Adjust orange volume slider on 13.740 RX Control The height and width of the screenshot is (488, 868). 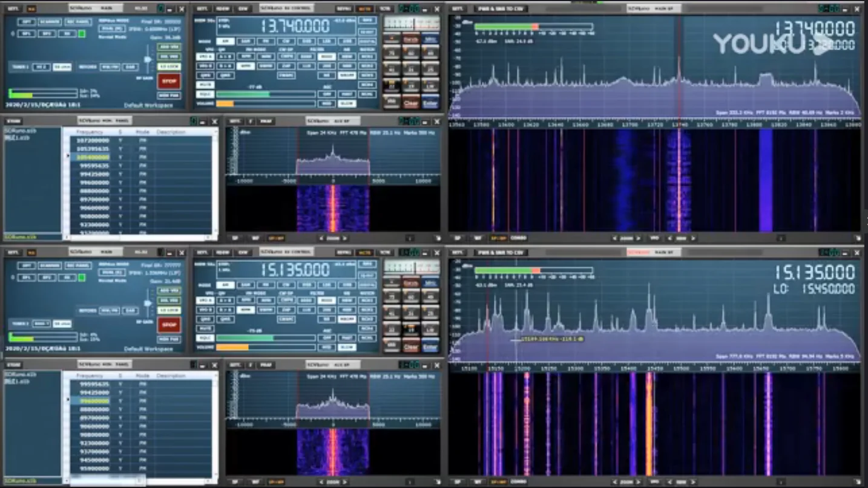pos(225,103)
